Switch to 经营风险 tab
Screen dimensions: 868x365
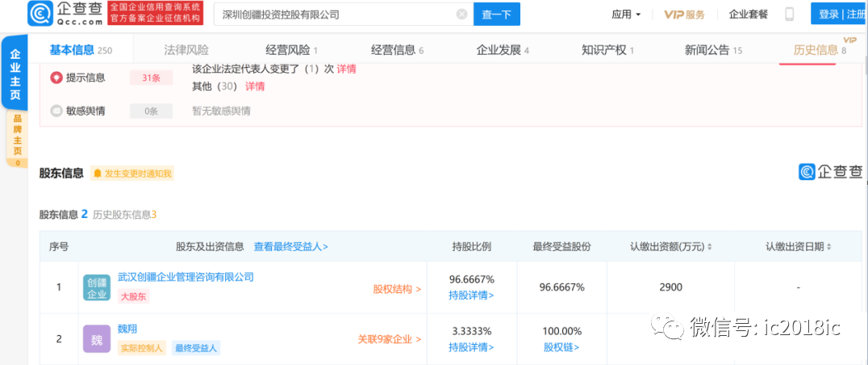point(291,50)
